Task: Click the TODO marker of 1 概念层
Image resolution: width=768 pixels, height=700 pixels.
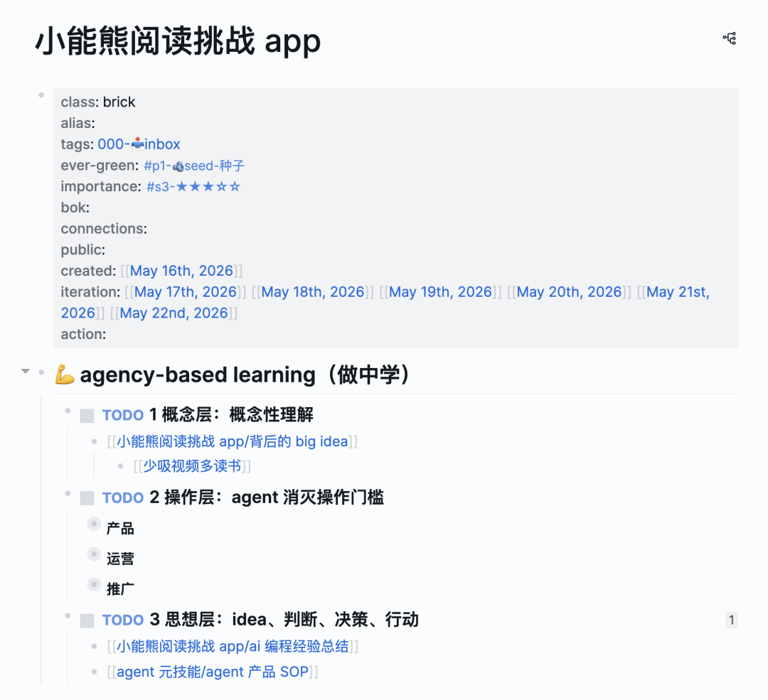Action: (122, 415)
